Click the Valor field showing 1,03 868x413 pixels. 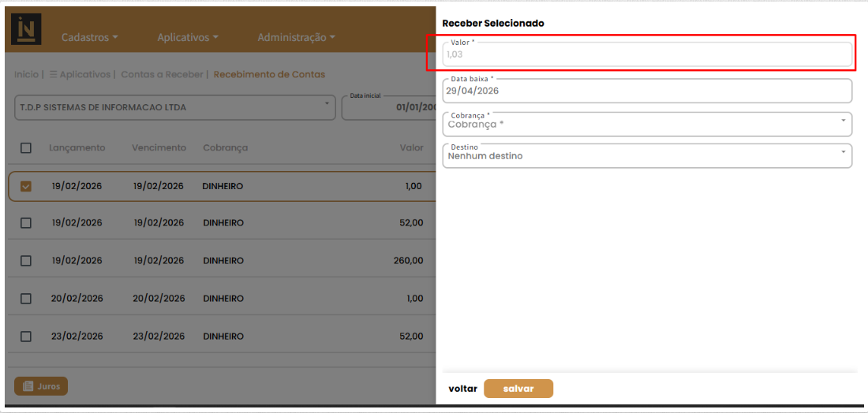647,54
